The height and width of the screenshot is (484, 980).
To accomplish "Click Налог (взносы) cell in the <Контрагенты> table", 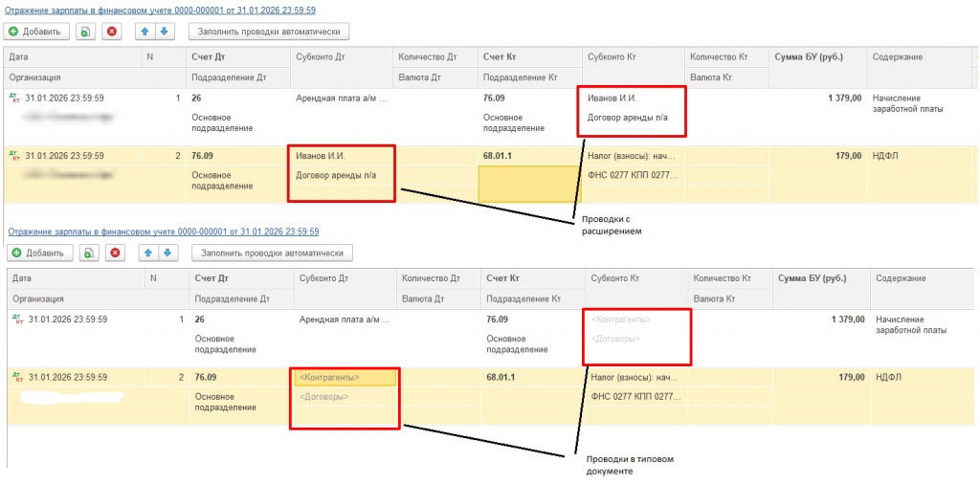I will click(635, 377).
